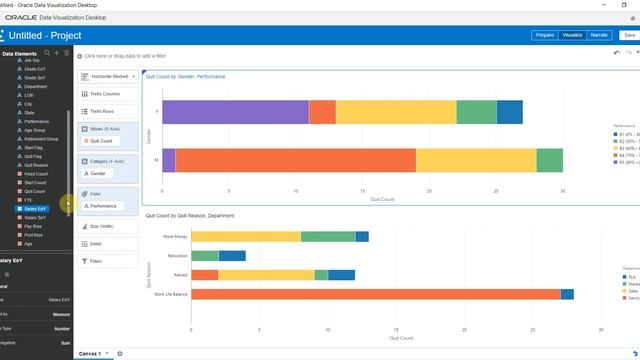Click the filter bar hint text
The height and width of the screenshot is (360, 640).
[125, 56]
